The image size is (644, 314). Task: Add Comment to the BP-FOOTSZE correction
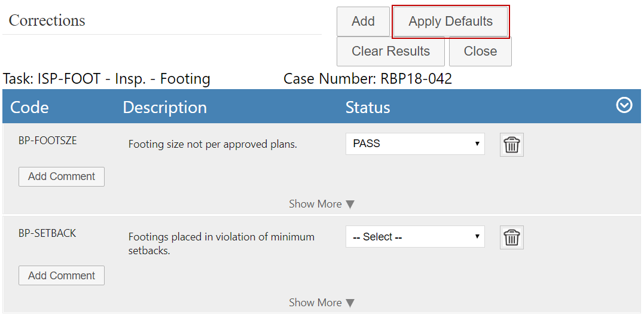(62, 176)
